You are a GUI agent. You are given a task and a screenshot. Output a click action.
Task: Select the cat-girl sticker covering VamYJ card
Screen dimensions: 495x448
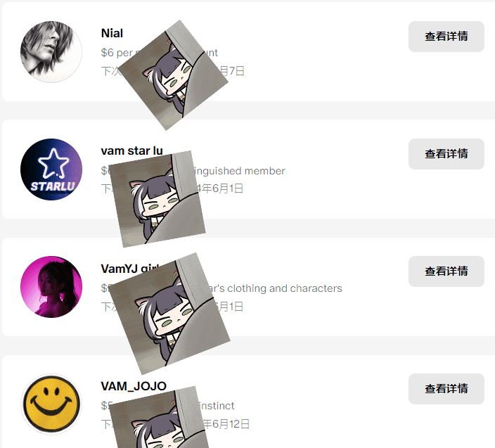tap(169, 314)
